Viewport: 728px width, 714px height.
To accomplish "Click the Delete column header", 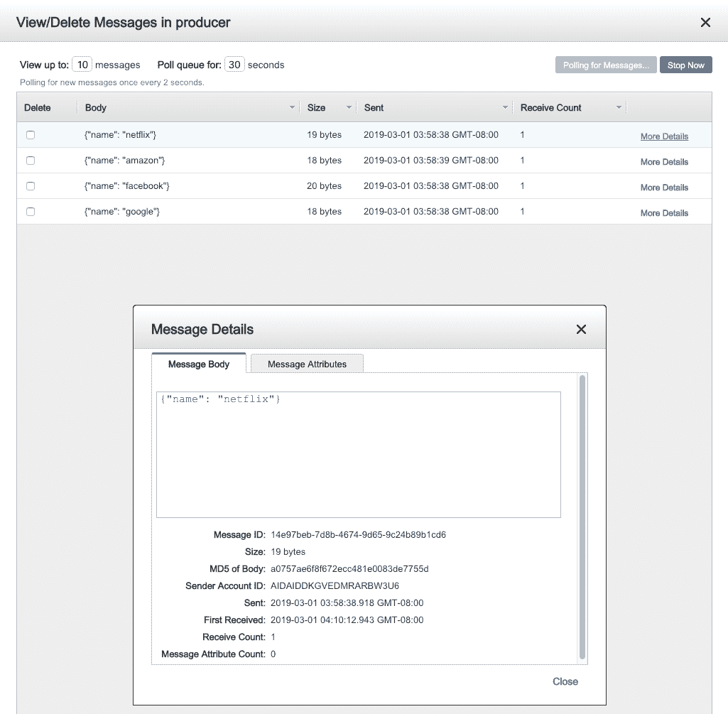I will (x=37, y=107).
